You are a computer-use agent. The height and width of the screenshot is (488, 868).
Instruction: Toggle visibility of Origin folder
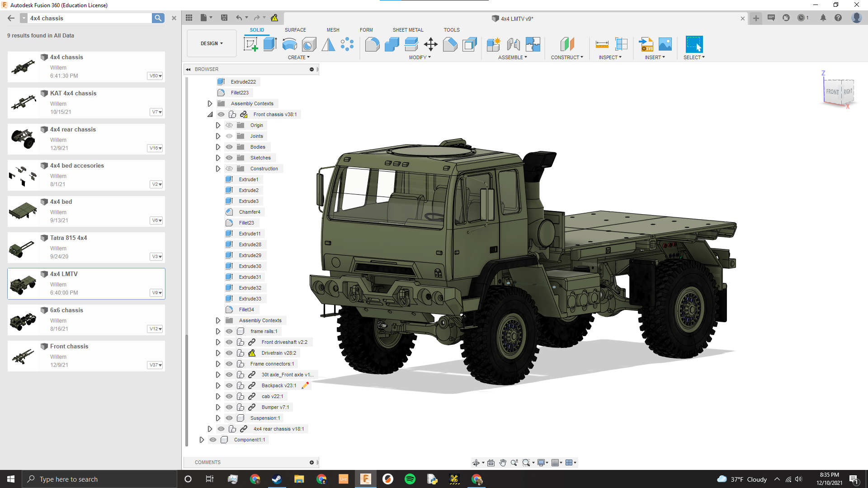[229, 125]
